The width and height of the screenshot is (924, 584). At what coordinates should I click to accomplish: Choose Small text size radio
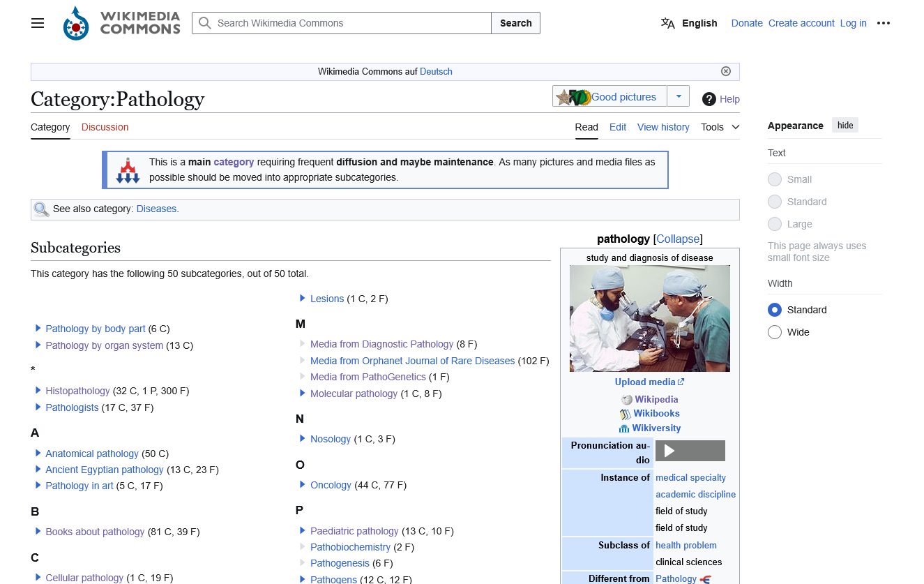click(775, 179)
